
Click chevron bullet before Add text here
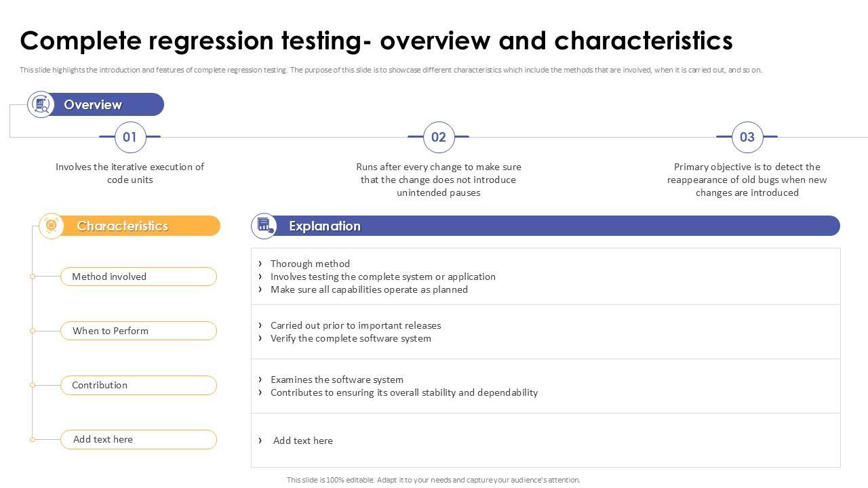tap(260, 441)
